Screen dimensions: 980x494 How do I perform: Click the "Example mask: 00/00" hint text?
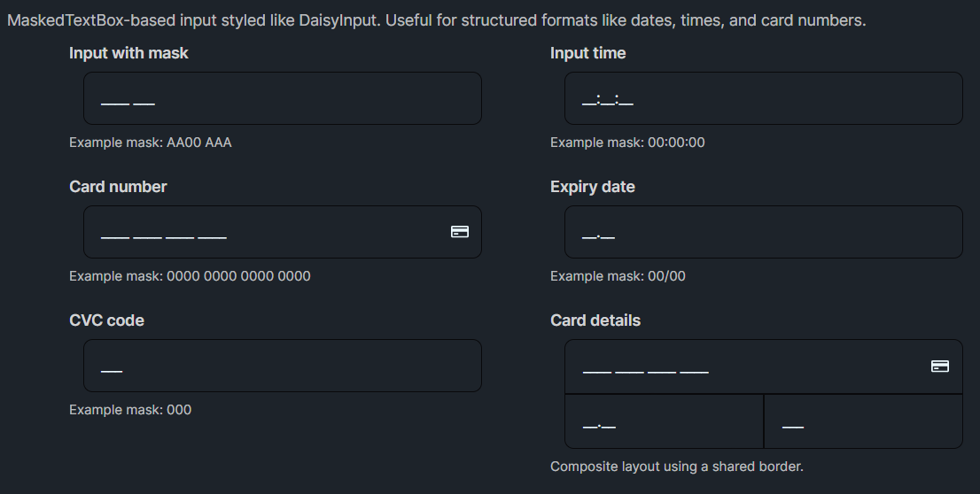(x=618, y=276)
